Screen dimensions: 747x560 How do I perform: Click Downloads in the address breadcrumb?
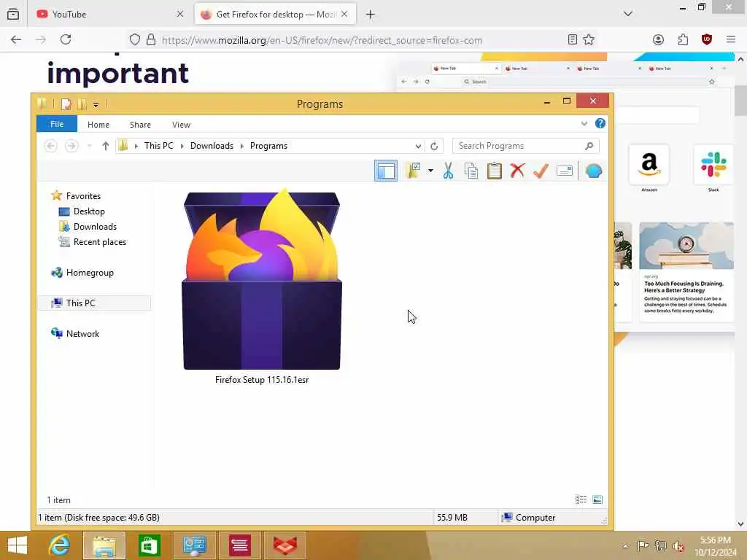pyautogui.click(x=212, y=146)
